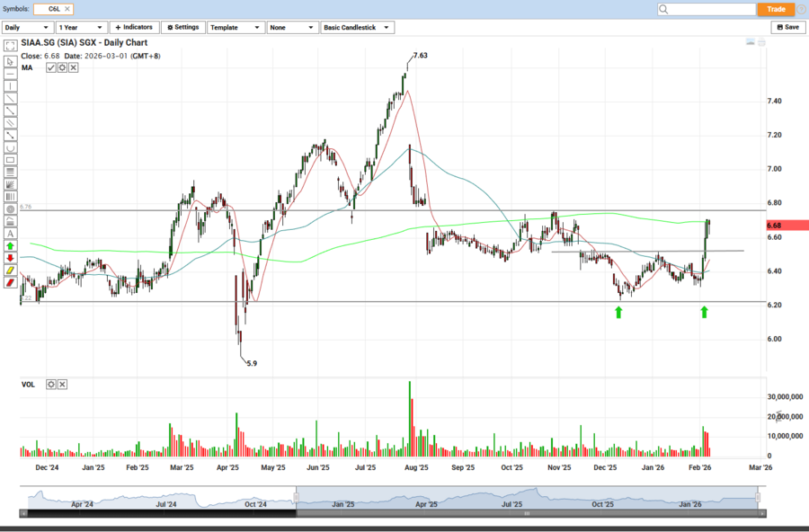Select the arrow cursor pointer tool
Image resolution: width=809 pixels, height=532 pixels.
point(10,61)
